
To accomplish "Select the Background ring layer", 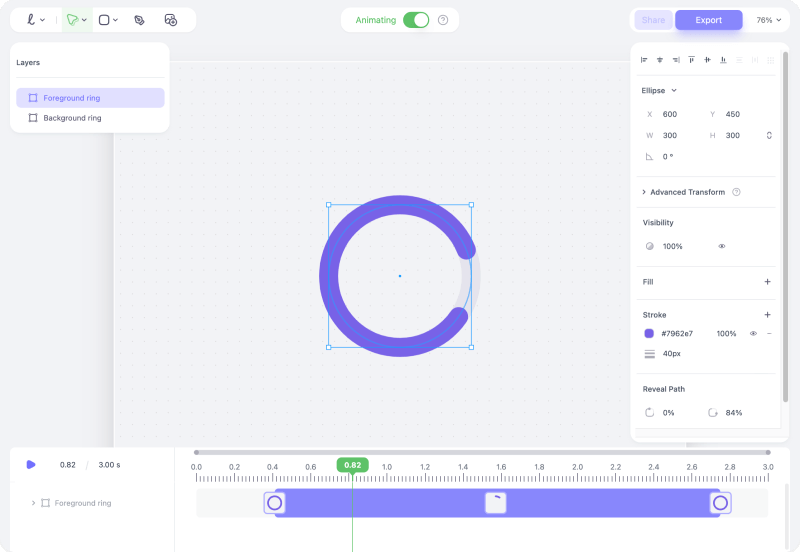I will click(x=72, y=118).
